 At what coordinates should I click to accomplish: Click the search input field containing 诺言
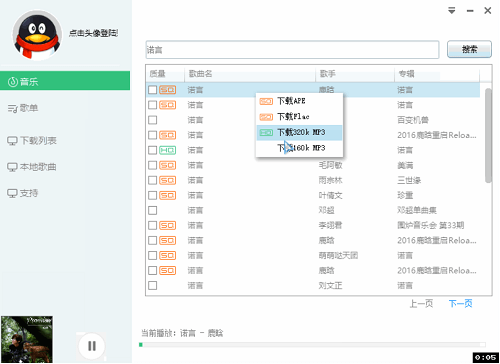coord(292,50)
